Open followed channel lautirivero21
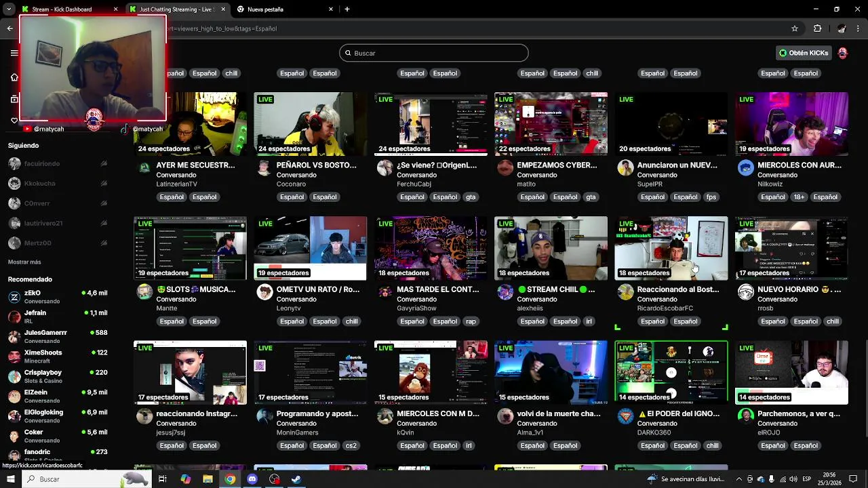The height and width of the screenshot is (488, 868). click(42, 223)
